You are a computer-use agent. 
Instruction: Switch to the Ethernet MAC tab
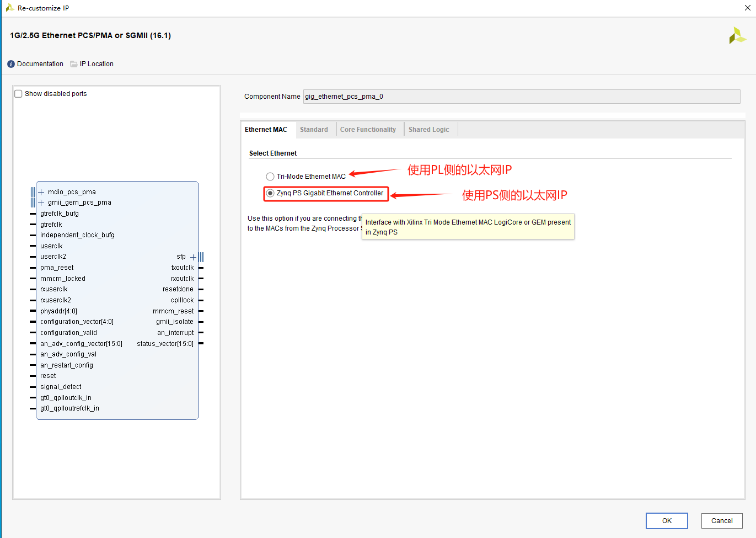(x=266, y=130)
